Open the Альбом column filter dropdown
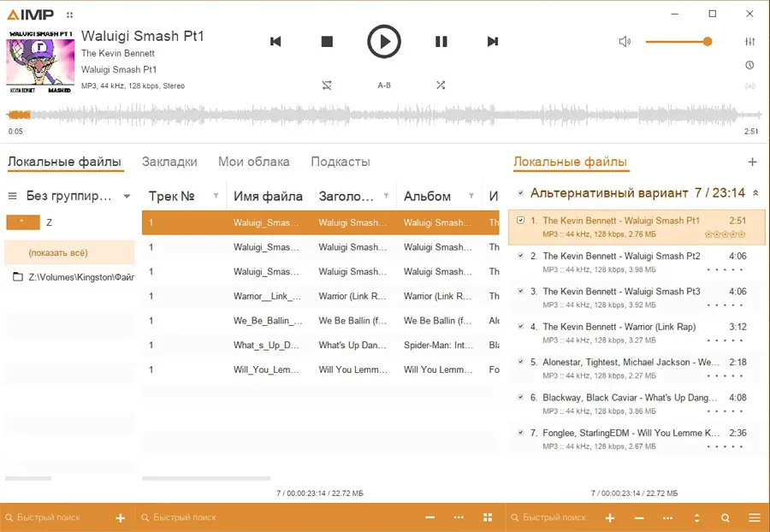This screenshot has width=770, height=532. tap(471, 197)
